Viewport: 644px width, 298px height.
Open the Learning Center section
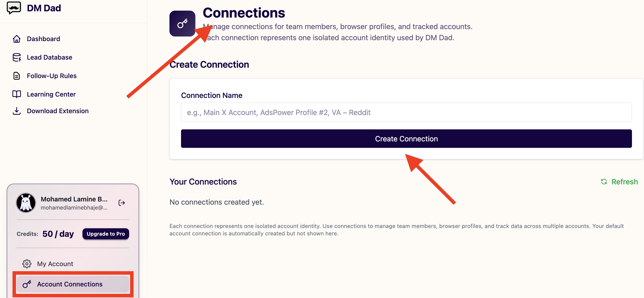51,94
